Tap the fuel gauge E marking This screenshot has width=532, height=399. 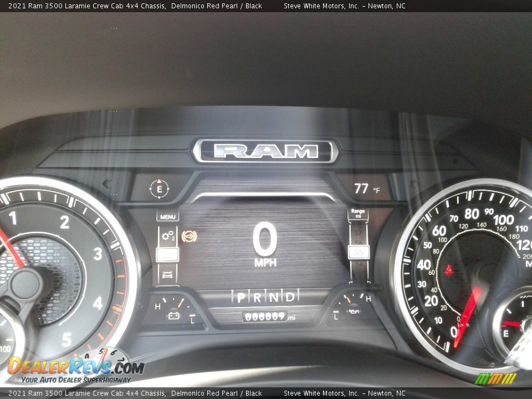(505, 334)
